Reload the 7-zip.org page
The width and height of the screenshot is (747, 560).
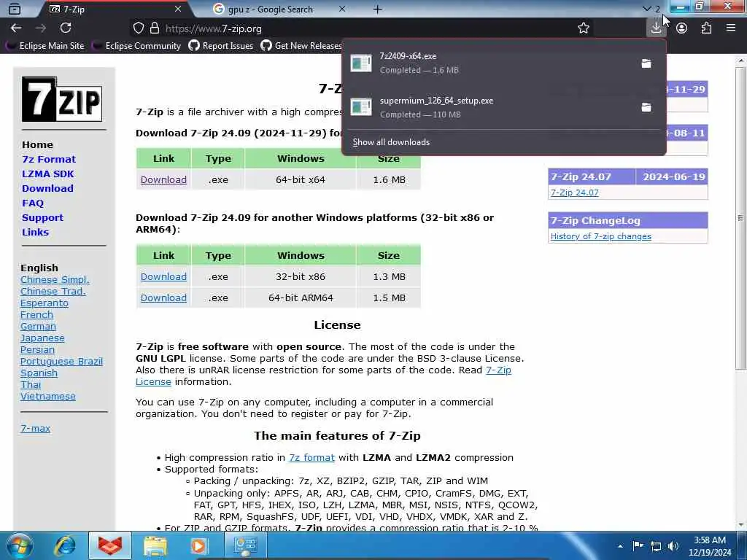pos(66,28)
